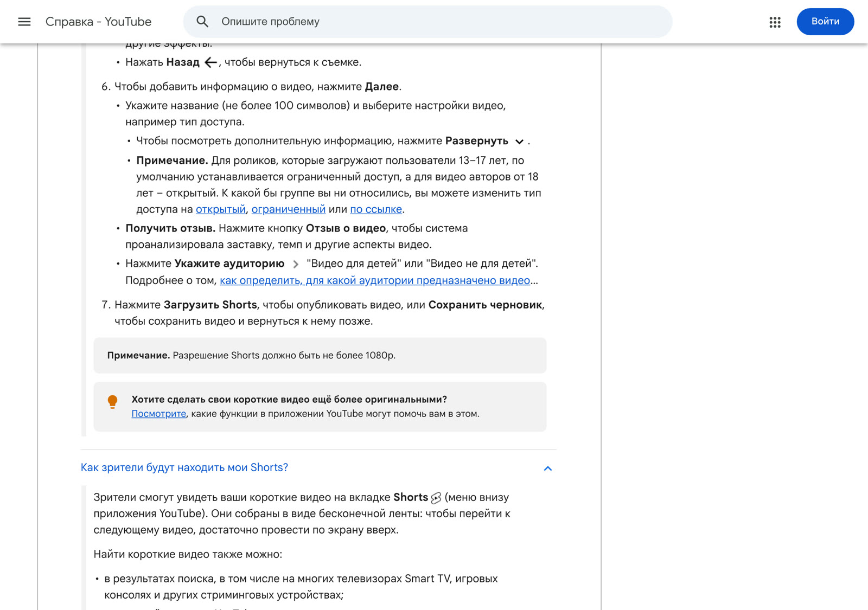Click the text 'Найти короткие видео также можно:'
Image resolution: width=868 pixels, height=610 pixels.
point(188,554)
